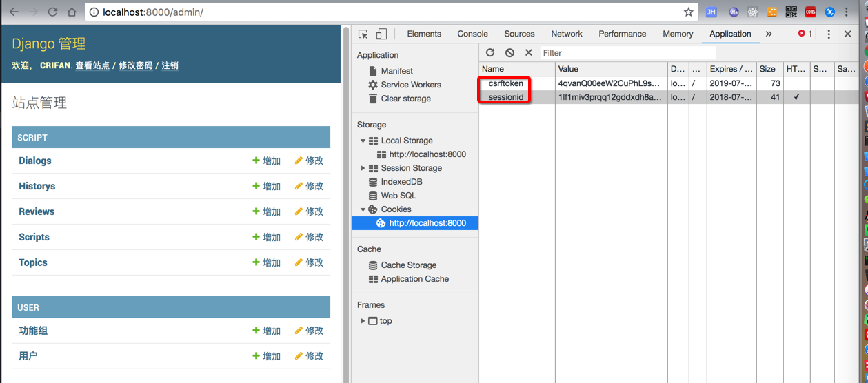Open the React DevTools extension icon
Image resolution: width=868 pixels, height=383 pixels.
click(x=753, y=12)
